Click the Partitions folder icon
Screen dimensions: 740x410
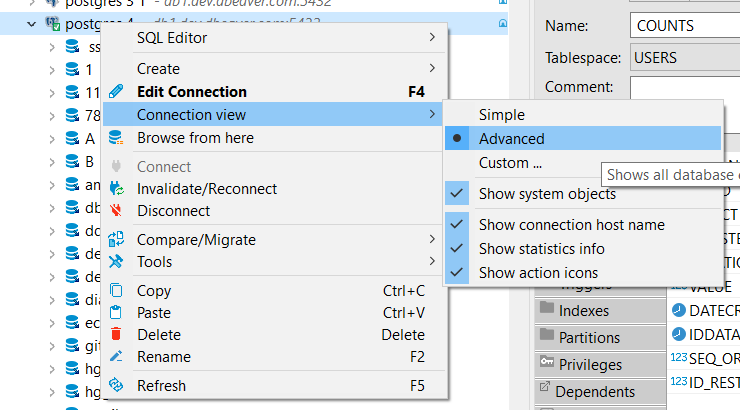[x=547, y=335]
